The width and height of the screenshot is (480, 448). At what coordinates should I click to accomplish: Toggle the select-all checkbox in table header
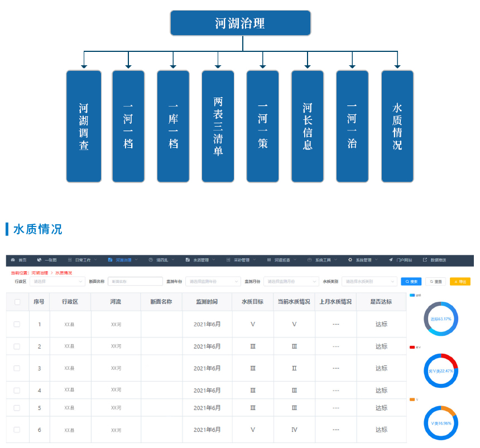17,302
